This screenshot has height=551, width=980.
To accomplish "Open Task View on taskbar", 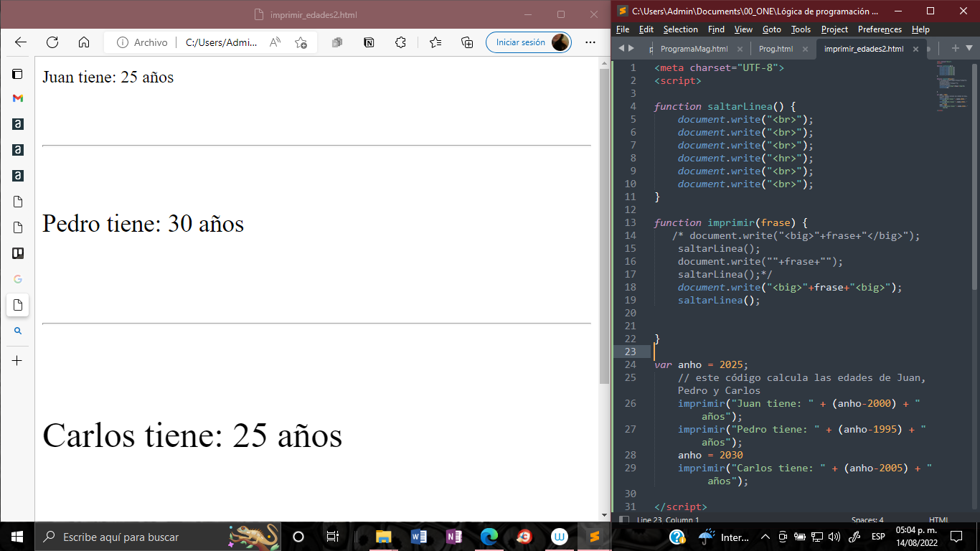I will [333, 537].
